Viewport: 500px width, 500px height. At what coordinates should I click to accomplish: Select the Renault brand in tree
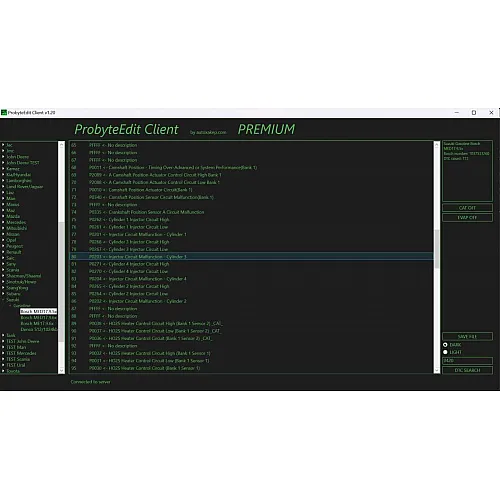[14, 252]
